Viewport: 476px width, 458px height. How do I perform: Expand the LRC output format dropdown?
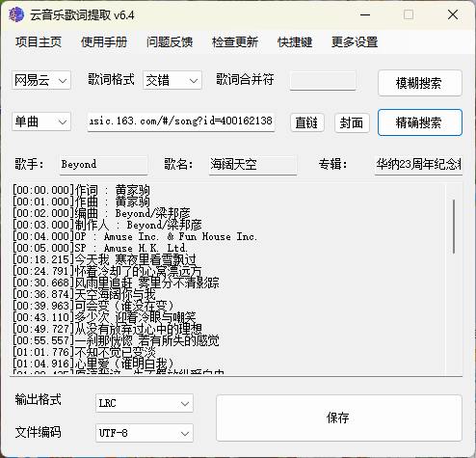(145, 403)
